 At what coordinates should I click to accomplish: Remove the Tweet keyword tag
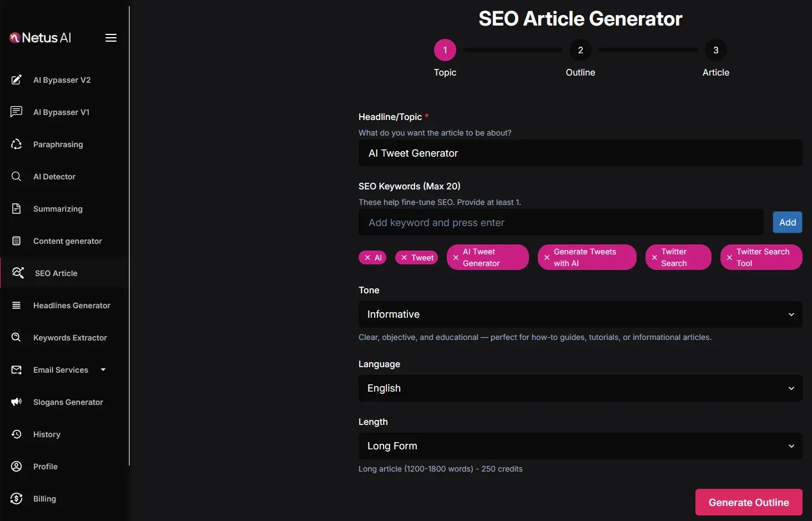404,257
